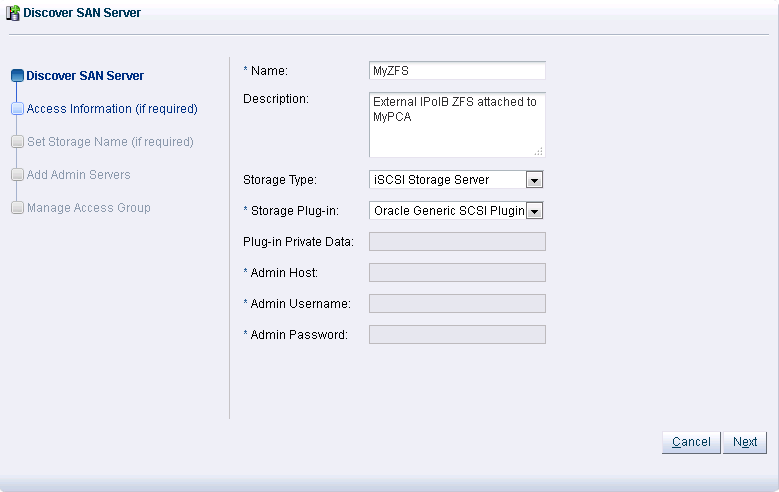
Task: Go to Access Information (if required) step
Action: point(112,109)
